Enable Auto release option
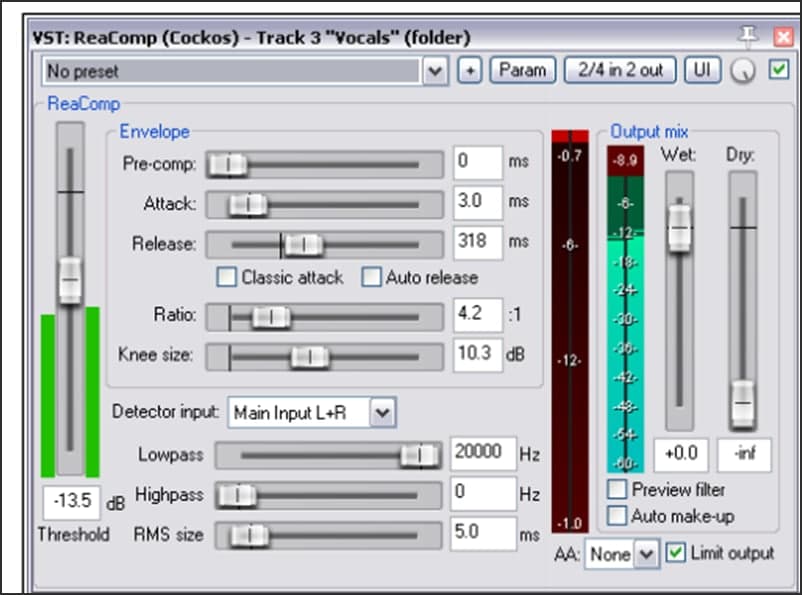 pyautogui.click(x=371, y=277)
